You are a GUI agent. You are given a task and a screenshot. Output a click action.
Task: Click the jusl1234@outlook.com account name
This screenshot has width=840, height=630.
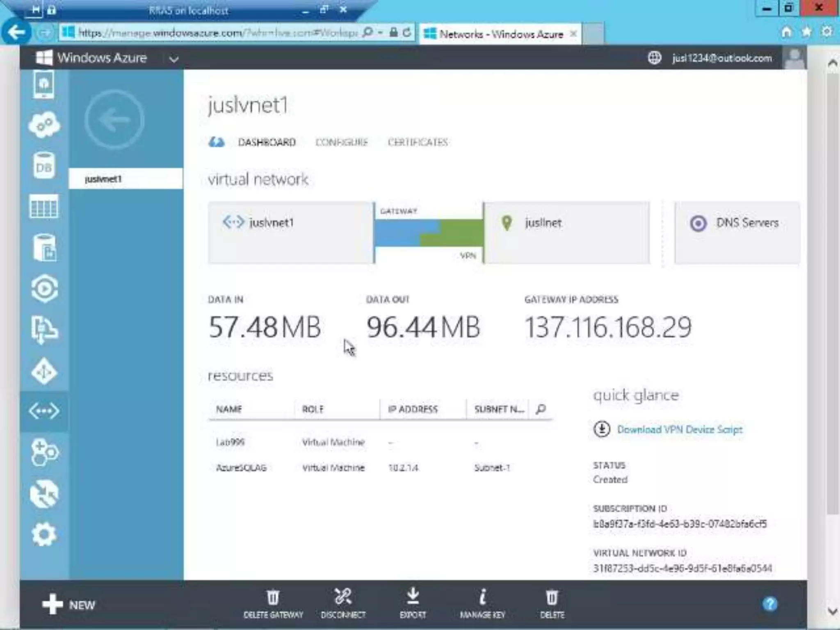point(721,58)
